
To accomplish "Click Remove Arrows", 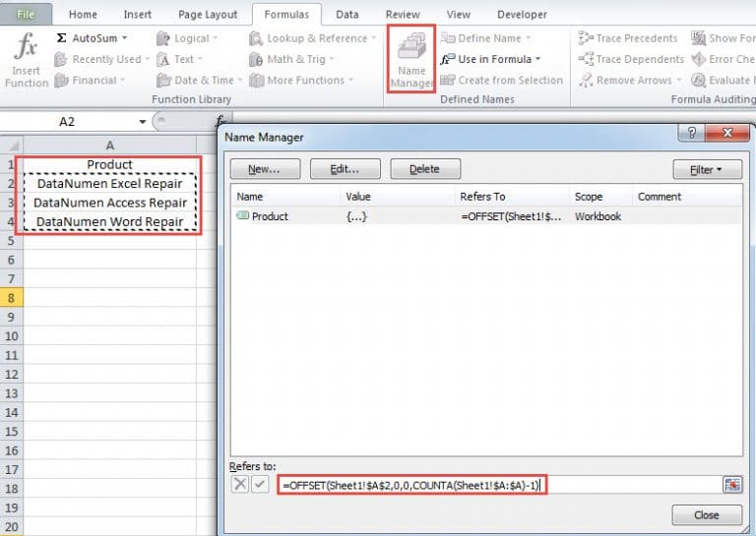I will click(x=630, y=80).
